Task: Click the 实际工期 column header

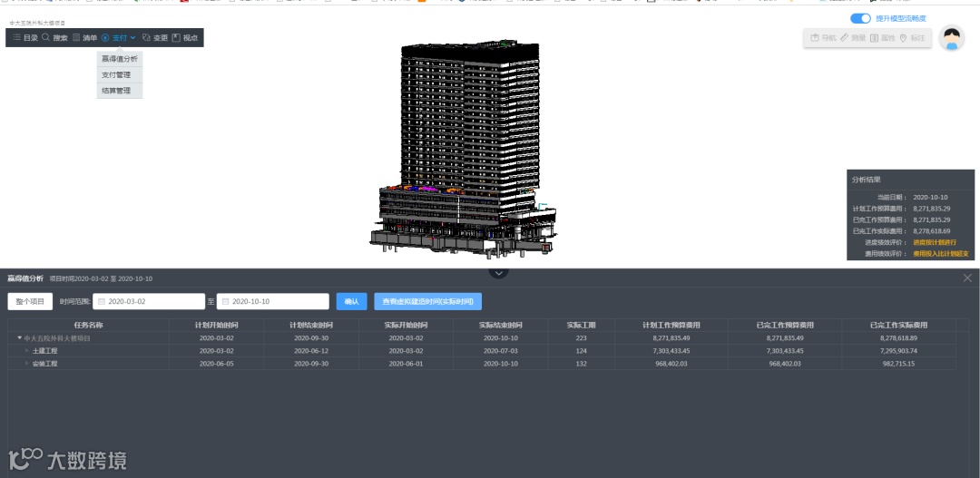Action: pos(582,325)
